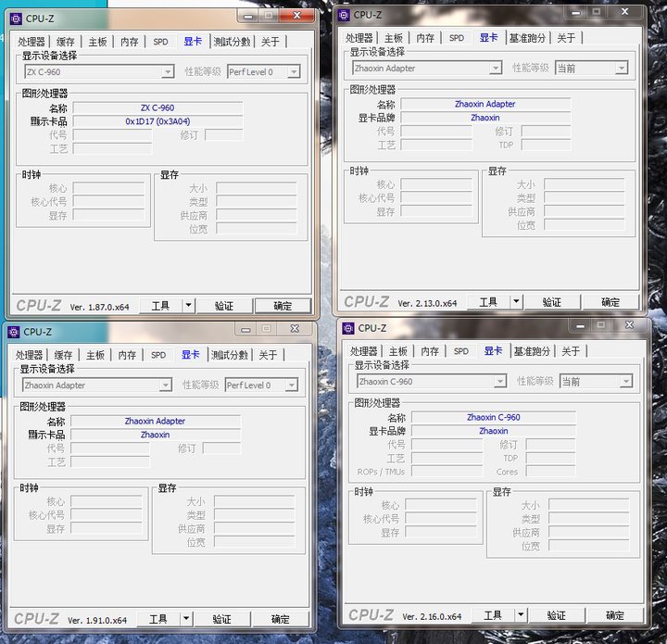
Task: Switch to 内存 tab in CPU-Z 1.91 window
Action: (127, 355)
